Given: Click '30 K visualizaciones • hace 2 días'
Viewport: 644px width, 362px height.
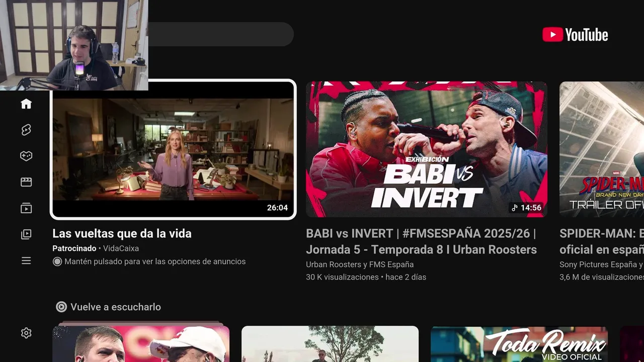Looking at the screenshot, I should (366, 277).
